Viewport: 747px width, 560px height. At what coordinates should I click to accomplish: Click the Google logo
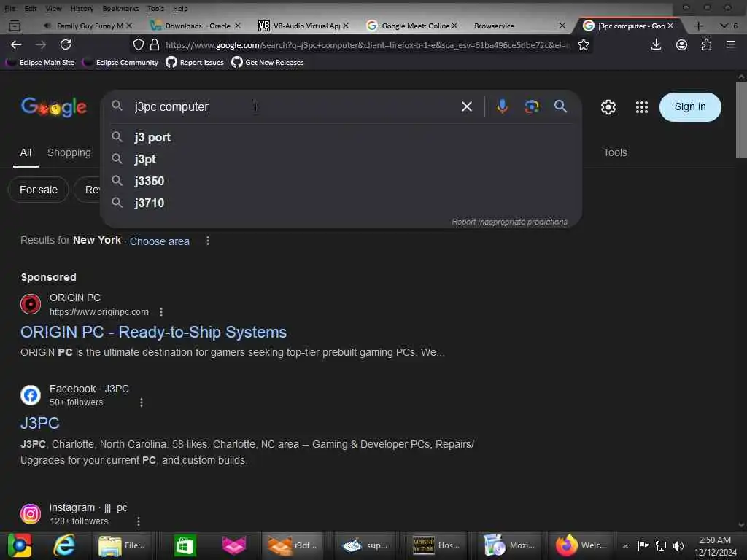click(54, 106)
